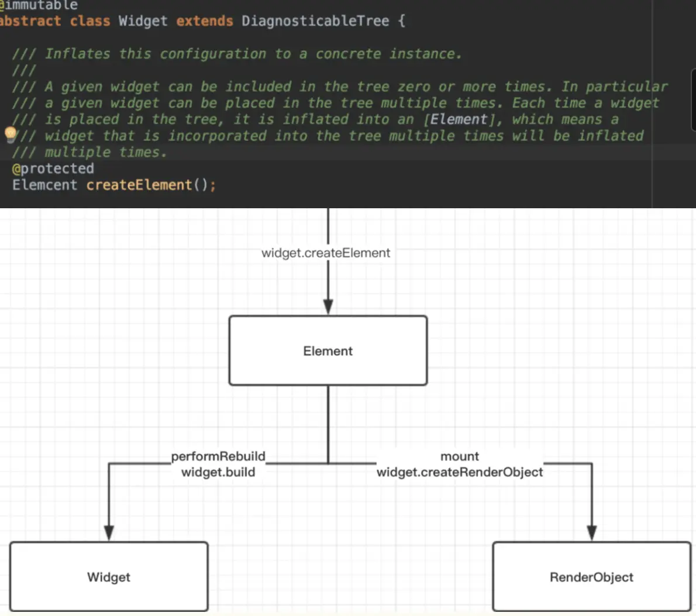The image size is (696, 616).
Task: Click the mount connector label
Action: [x=460, y=456]
